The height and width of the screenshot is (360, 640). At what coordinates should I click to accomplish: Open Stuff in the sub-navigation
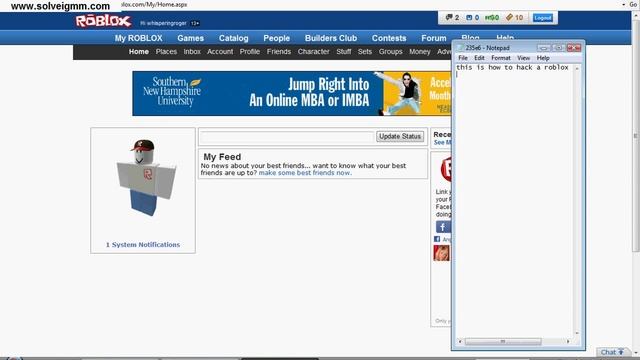click(344, 52)
